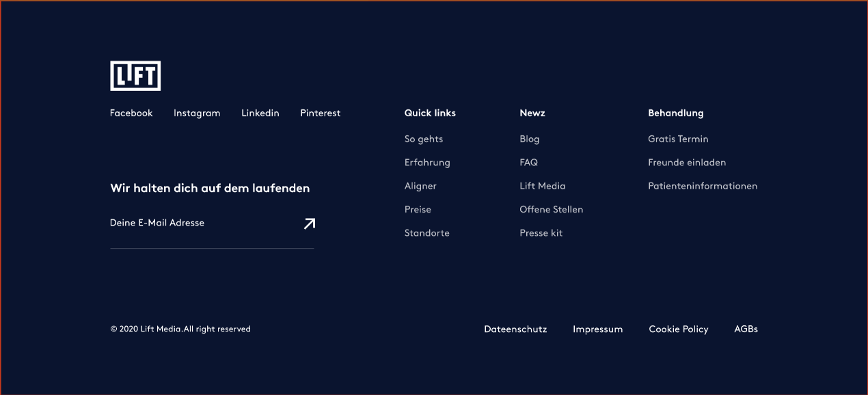
Task: Click the FAQ link
Action: (x=528, y=163)
